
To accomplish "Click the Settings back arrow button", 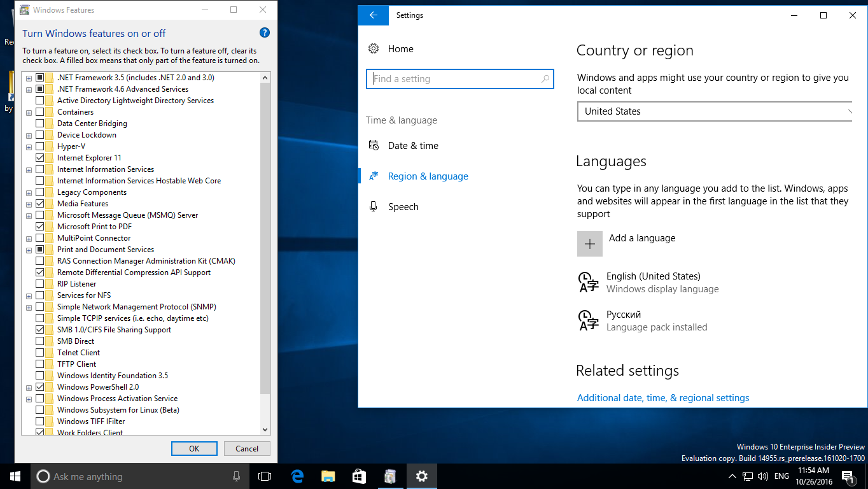I will point(374,15).
